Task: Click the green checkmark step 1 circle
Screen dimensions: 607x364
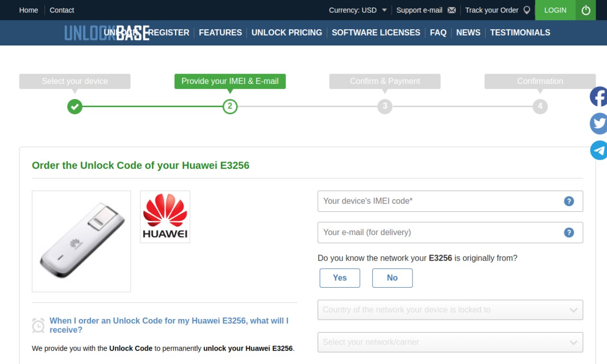Action: pos(74,106)
